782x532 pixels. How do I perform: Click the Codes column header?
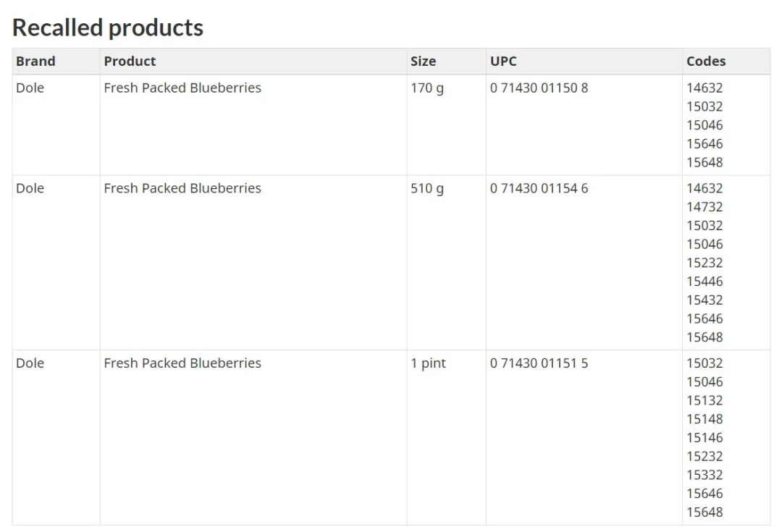pyautogui.click(x=705, y=62)
